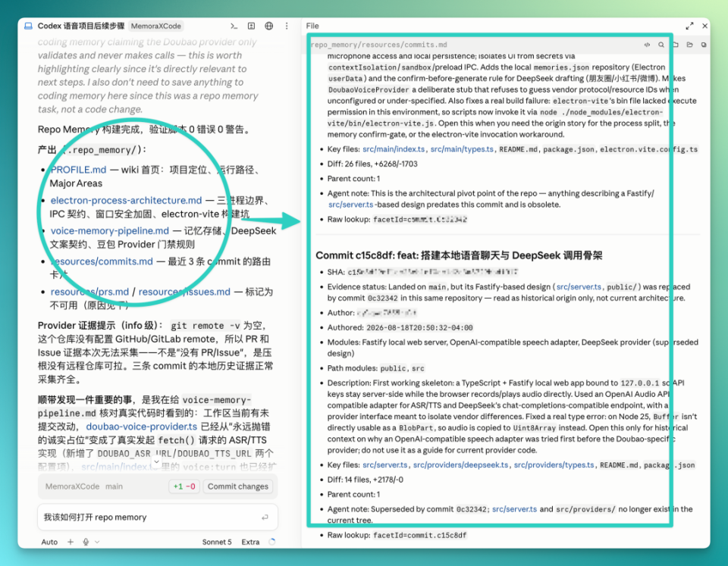728x566 pixels.
Task: Click the heading 'Commit c15c8df: feat'
Action: [459, 255]
